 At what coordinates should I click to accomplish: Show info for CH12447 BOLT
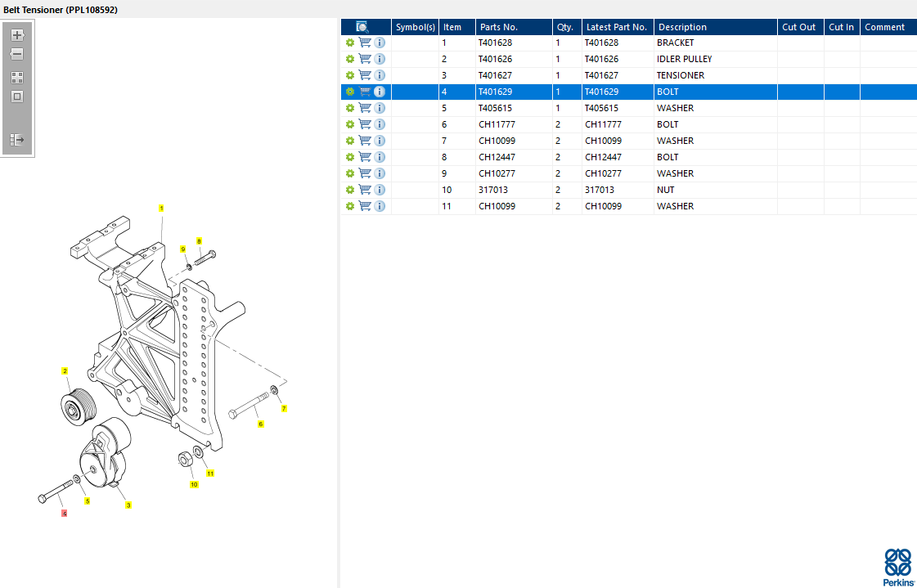point(380,157)
